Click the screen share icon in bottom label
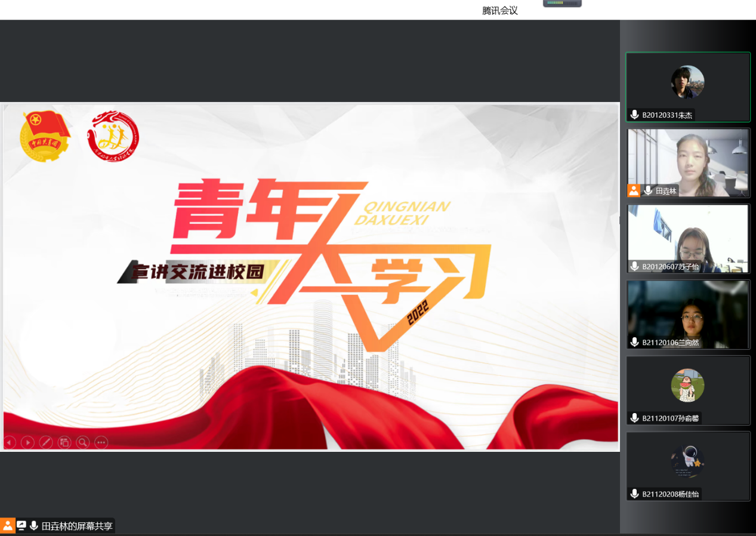Image resolution: width=756 pixels, height=536 pixels. pos(21,526)
